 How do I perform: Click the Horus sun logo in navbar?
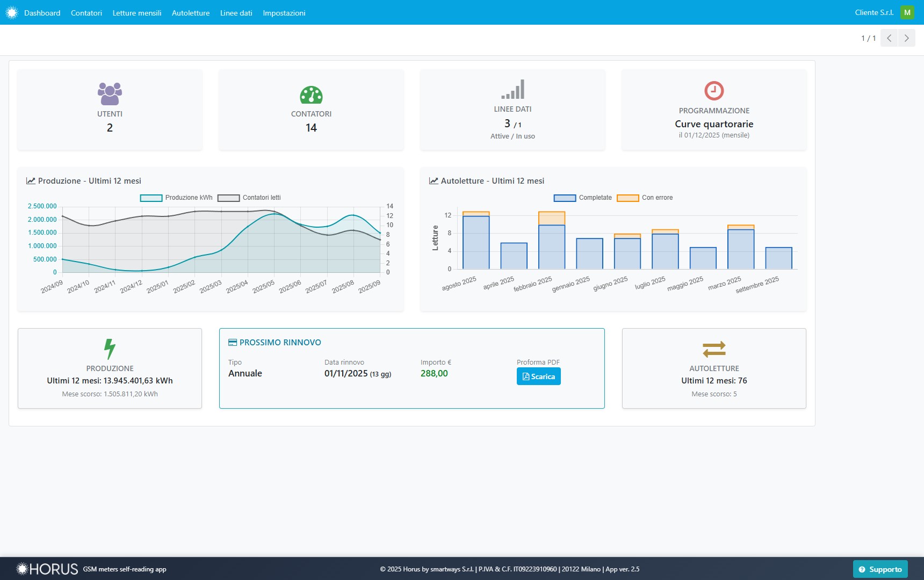click(12, 13)
